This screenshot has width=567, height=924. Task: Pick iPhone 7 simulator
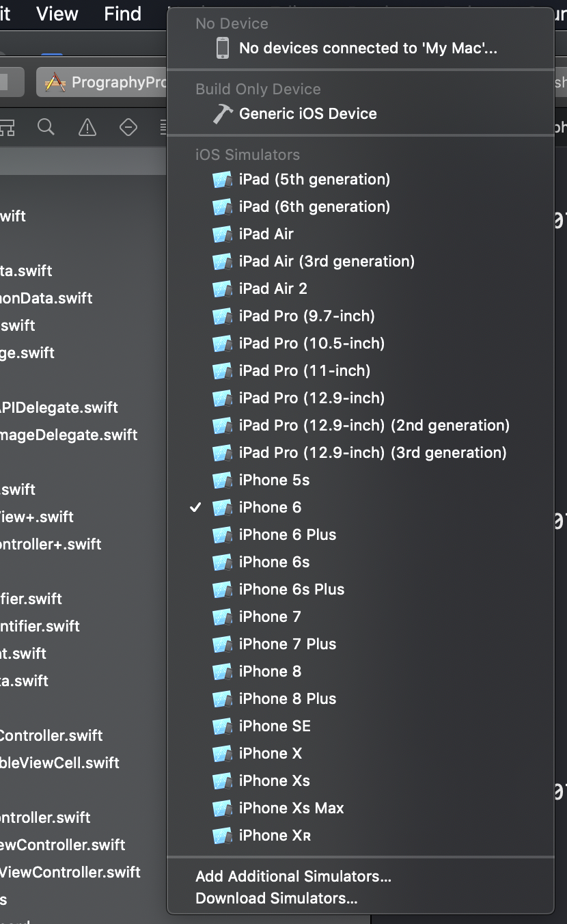360,616
